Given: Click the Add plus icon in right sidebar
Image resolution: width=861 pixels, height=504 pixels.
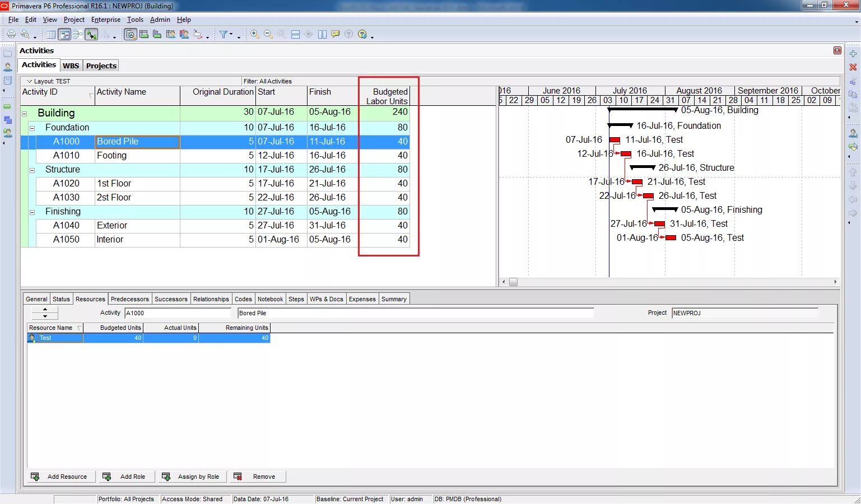Looking at the screenshot, I should pyautogui.click(x=853, y=54).
